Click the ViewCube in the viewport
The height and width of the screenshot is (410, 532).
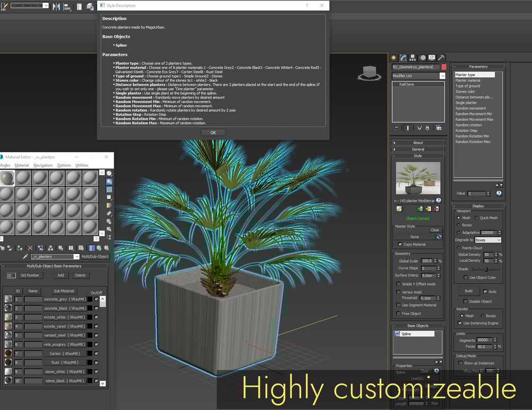(369, 73)
